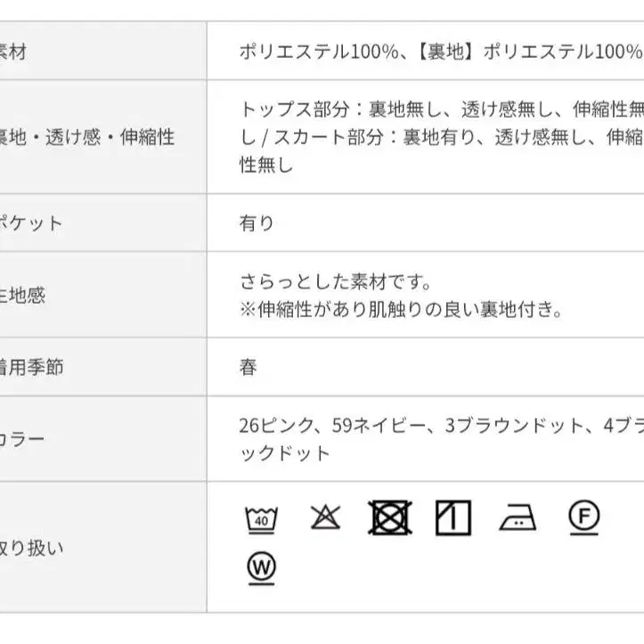Click the 取り扱い care row label
Viewport: 644px width, 644px height.
pyautogui.click(x=32, y=548)
